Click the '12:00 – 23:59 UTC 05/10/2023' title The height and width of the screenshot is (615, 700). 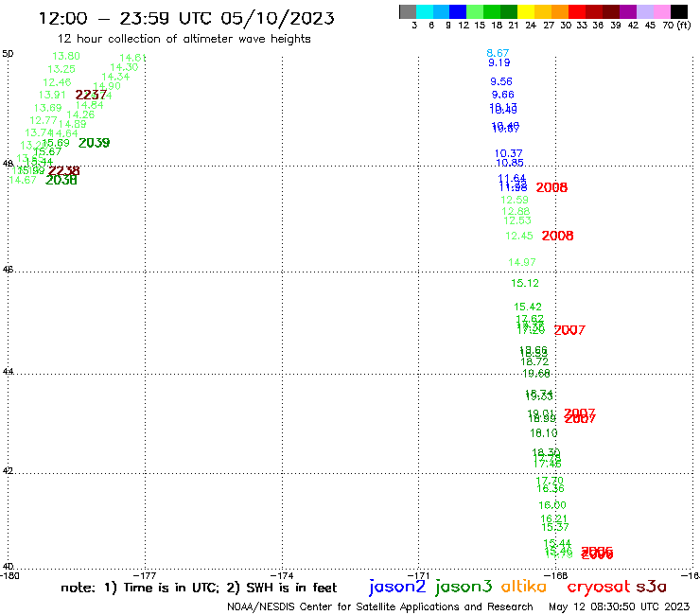(186, 18)
